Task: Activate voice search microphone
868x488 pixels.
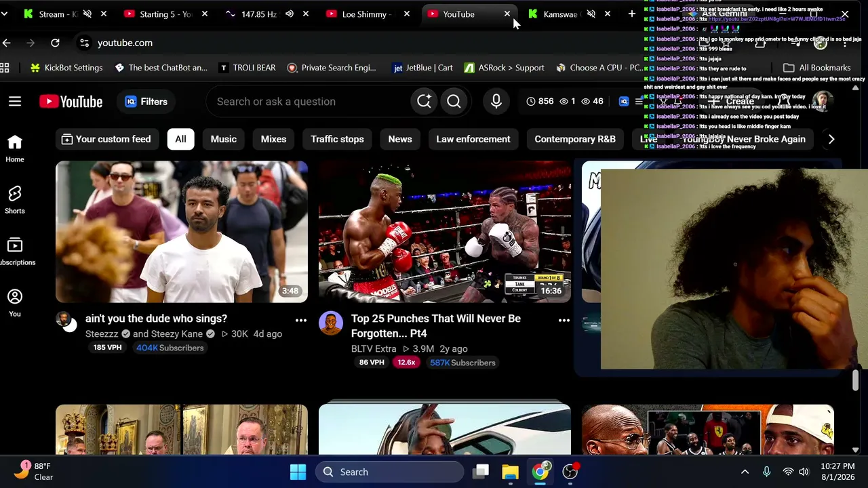Action: pos(496,102)
